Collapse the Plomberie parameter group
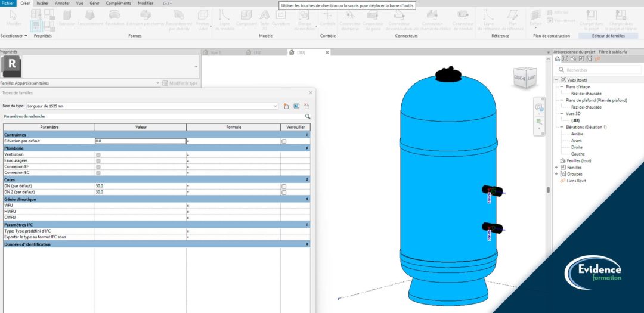 coord(308,148)
